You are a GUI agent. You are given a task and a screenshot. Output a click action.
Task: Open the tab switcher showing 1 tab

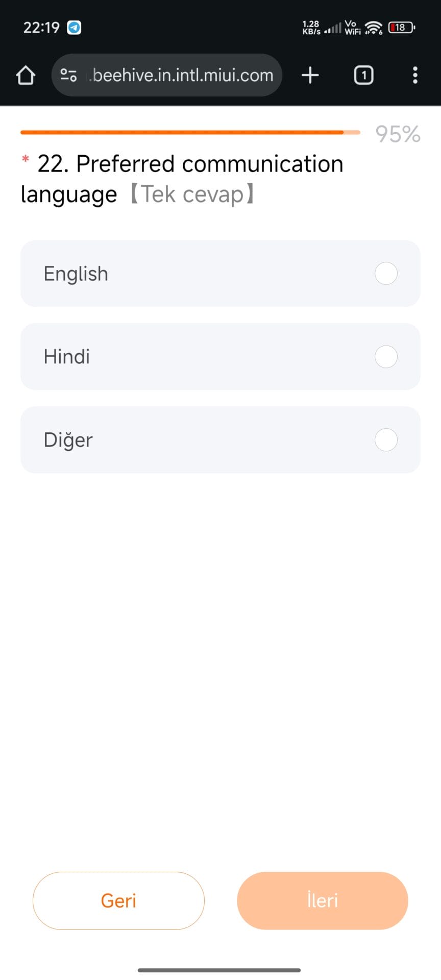(363, 75)
